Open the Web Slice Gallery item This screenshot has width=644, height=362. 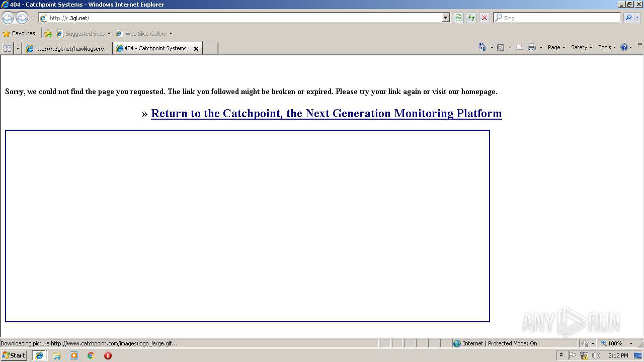click(x=144, y=34)
